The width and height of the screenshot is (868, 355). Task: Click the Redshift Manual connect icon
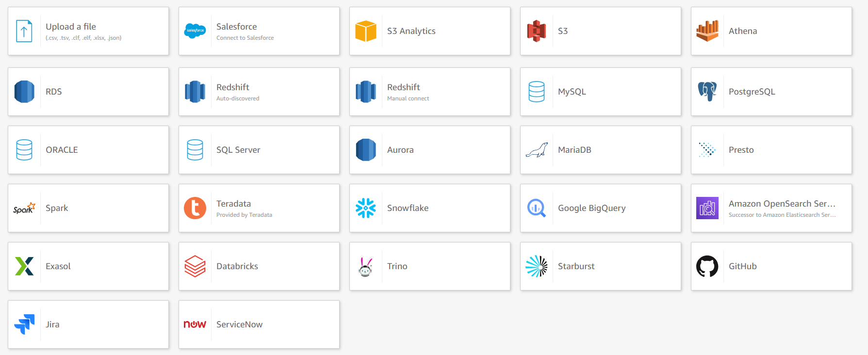[366, 92]
